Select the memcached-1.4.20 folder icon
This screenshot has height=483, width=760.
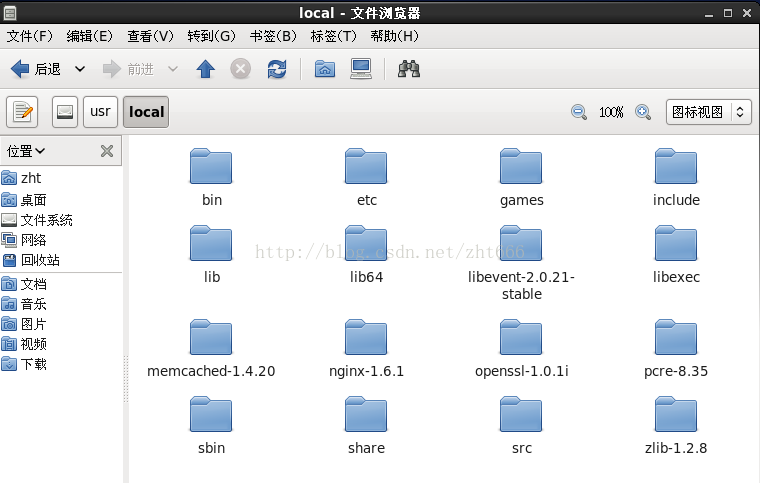pos(211,337)
